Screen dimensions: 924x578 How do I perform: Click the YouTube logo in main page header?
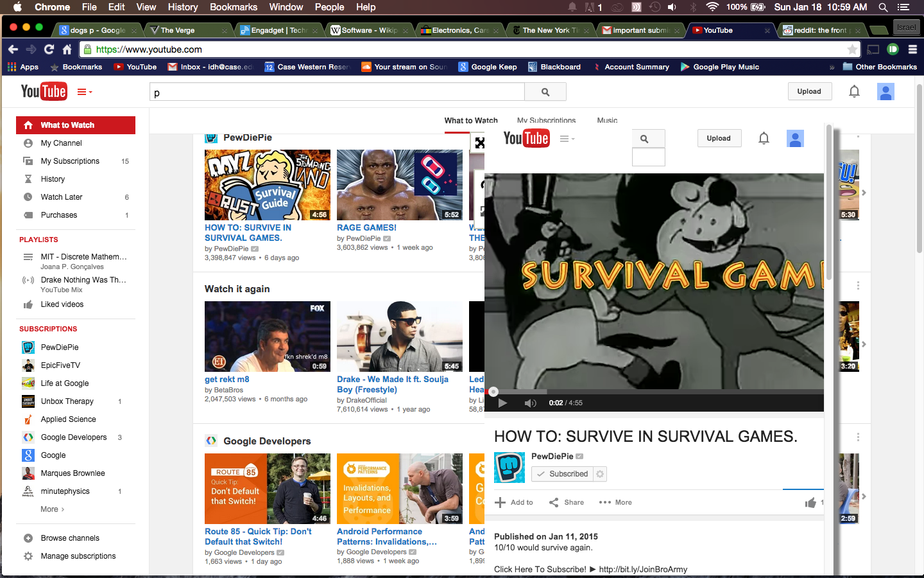pyautogui.click(x=44, y=91)
